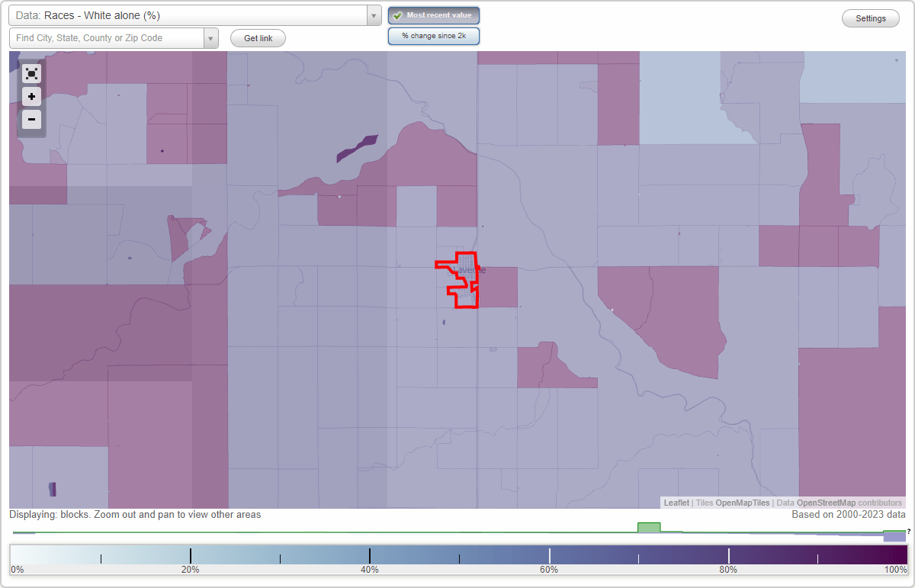Click the 60% mark on the color scale
The height and width of the screenshot is (588, 915).
click(549, 554)
